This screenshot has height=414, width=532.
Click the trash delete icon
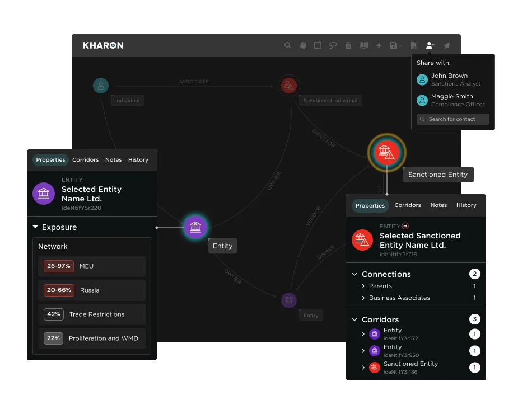348,45
